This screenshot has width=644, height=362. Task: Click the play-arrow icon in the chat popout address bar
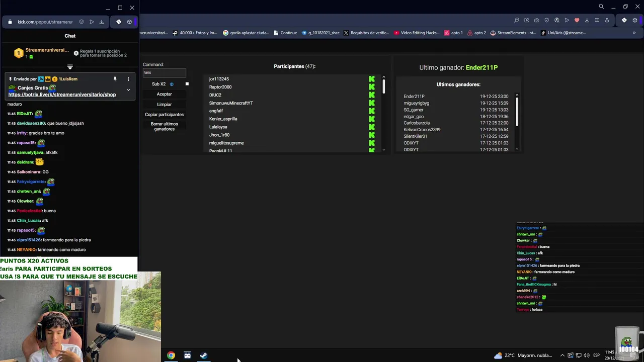pos(92,22)
